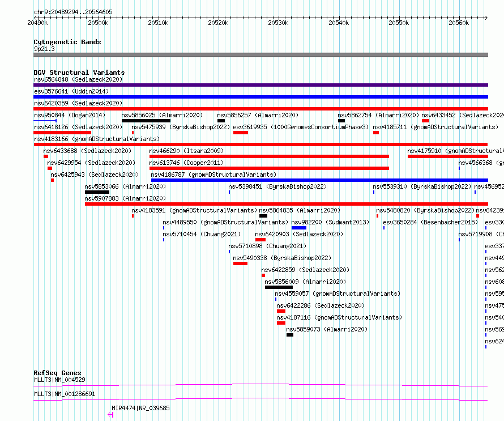504x421 pixels.
Task: Click nsv5862754 (Almarri2020) label
Action: coord(378,115)
